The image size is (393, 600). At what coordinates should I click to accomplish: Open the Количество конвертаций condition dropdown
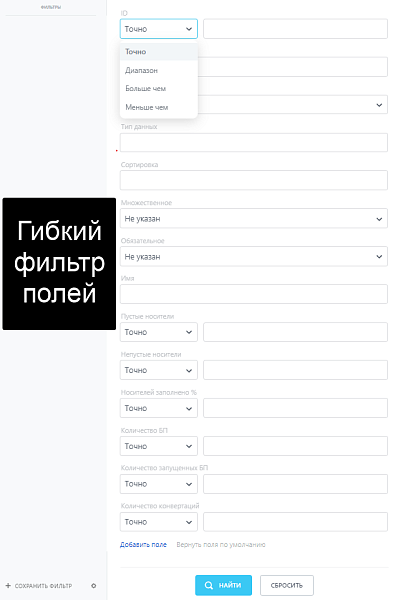pyautogui.click(x=159, y=522)
